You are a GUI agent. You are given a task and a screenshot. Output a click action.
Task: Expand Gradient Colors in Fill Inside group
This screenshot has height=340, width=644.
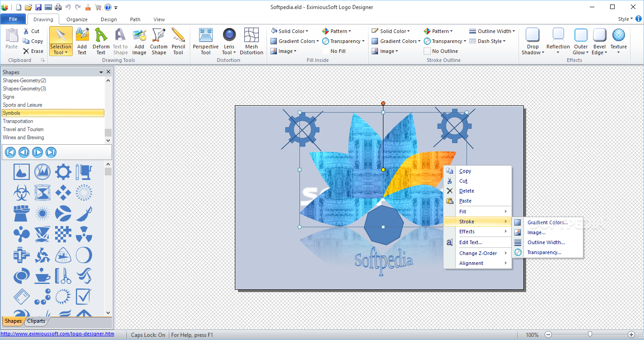tap(295, 41)
